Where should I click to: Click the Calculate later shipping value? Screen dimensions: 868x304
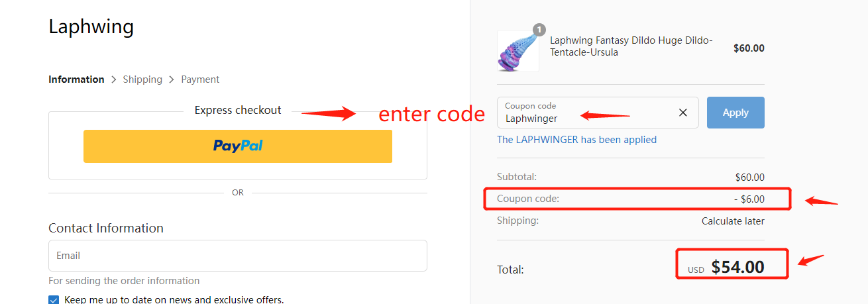tap(733, 221)
